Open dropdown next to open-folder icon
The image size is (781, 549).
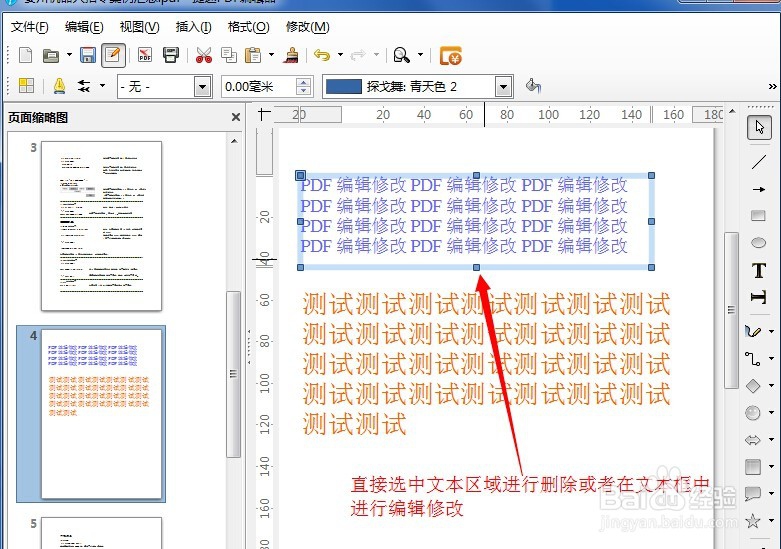pos(69,54)
